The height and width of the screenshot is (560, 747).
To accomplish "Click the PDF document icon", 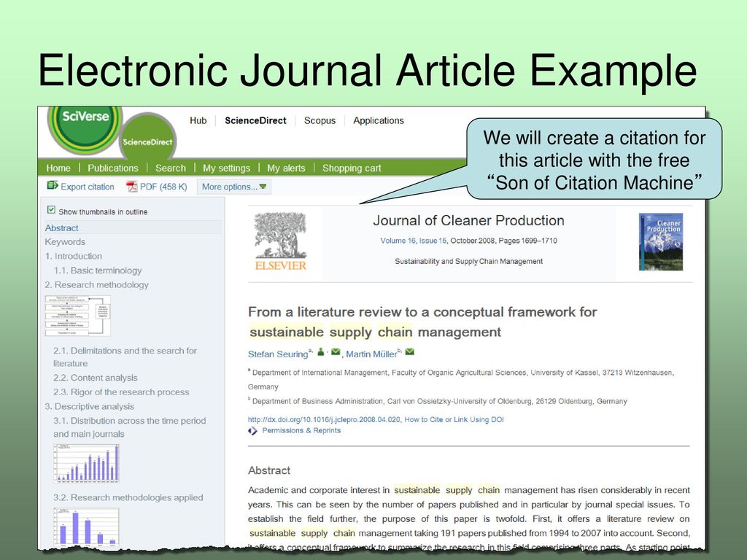I will [x=131, y=187].
